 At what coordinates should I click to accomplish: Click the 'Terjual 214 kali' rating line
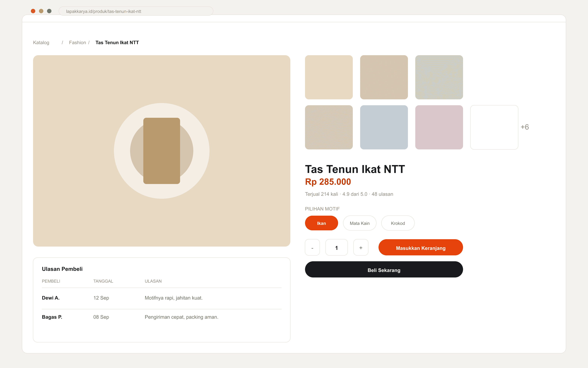click(349, 194)
